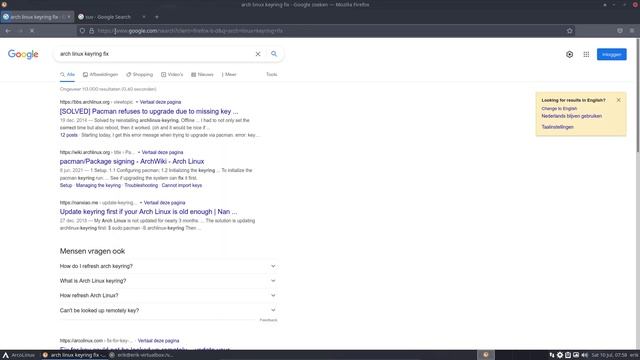The image size is (640, 360).
Task: Go back with the browser back arrow
Action: [x=8, y=31]
